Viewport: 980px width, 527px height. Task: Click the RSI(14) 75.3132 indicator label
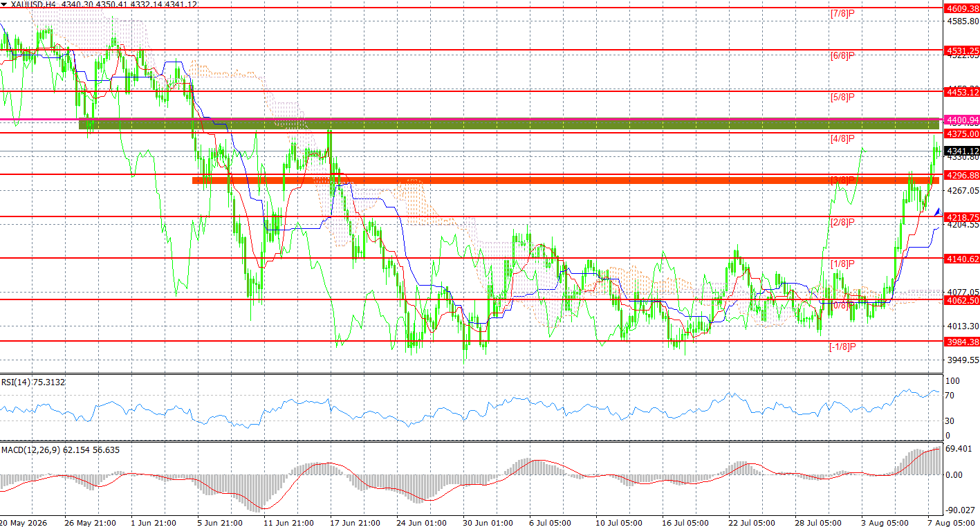33,382
